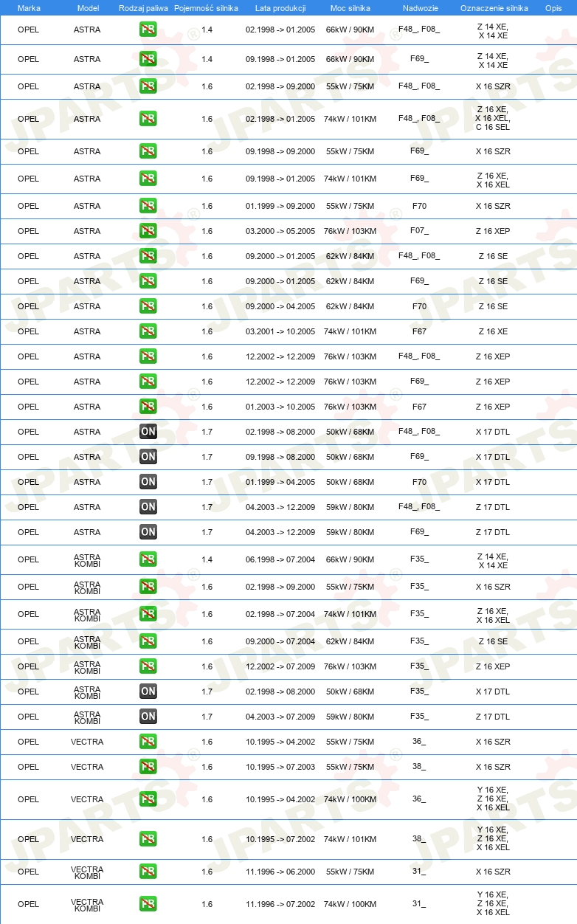Click the body code cell "F07_"
The height and width of the screenshot is (924, 577).
point(419,231)
